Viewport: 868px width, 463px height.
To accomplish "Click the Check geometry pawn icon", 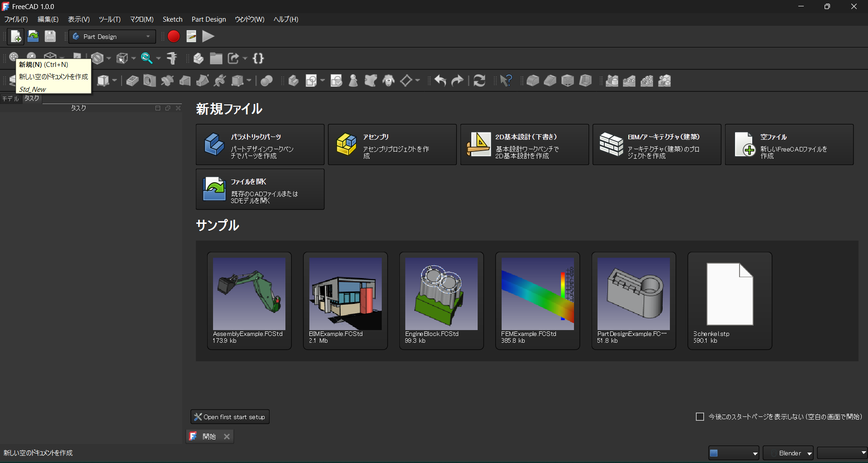I will click(354, 80).
